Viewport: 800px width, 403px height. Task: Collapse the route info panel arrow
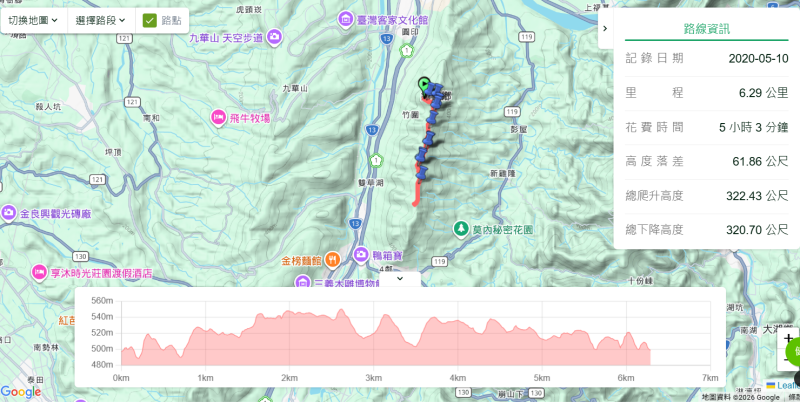tap(606, 28)
